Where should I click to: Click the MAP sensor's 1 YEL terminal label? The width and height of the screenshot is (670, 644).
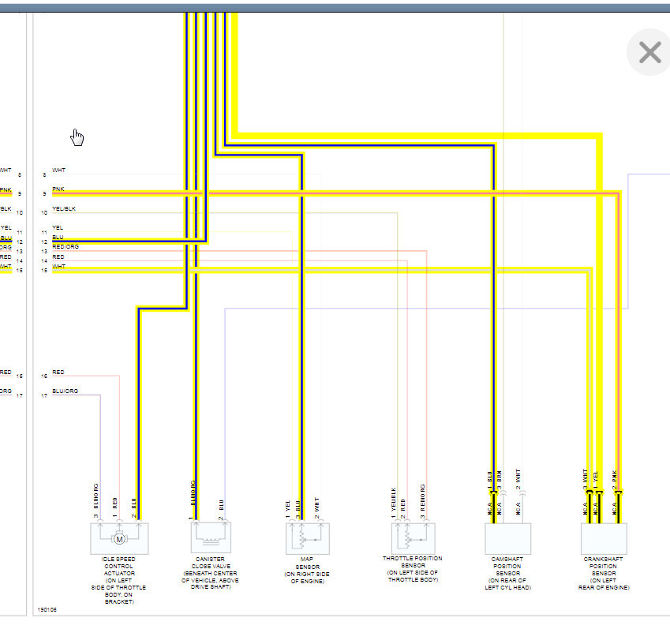[287, 509]
